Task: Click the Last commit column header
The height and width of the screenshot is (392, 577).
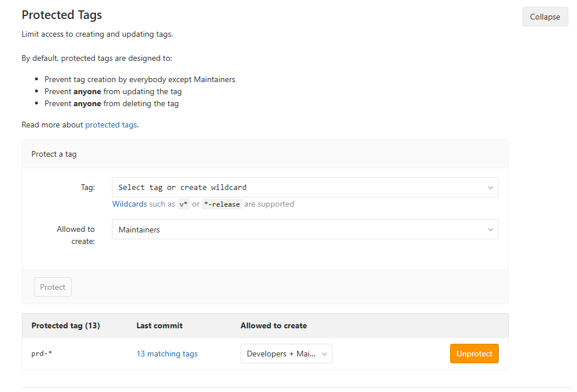Action: 160,325
